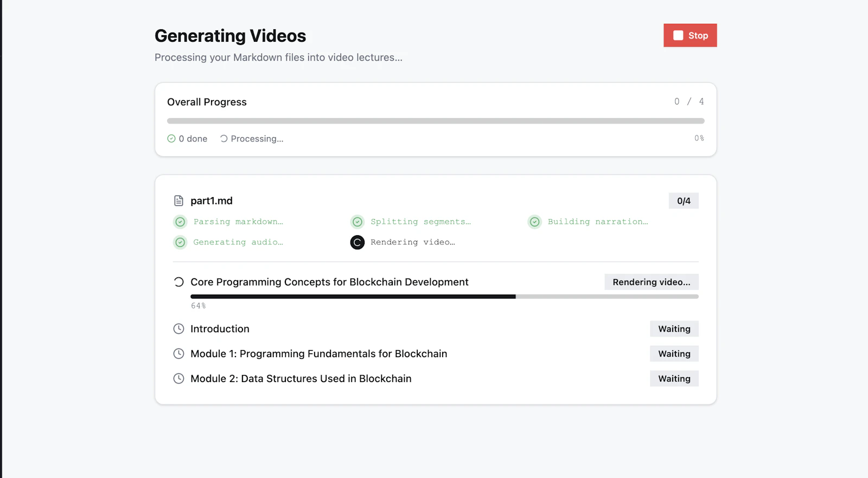The height and width of the screenshot is (478, 868).
Task: Click the Building narration green checkmark icon
Action: coord(535,222)
